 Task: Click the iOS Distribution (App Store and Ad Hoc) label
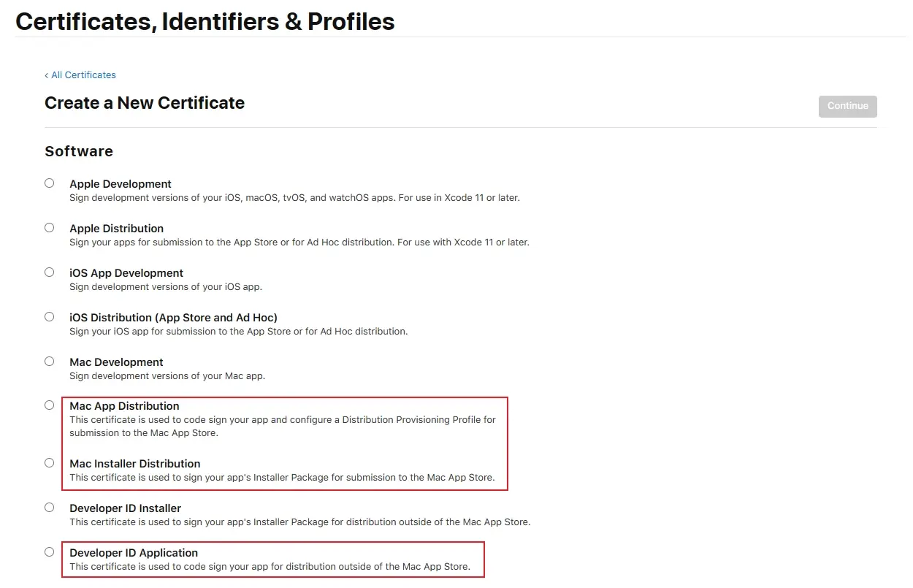(173, 318)
